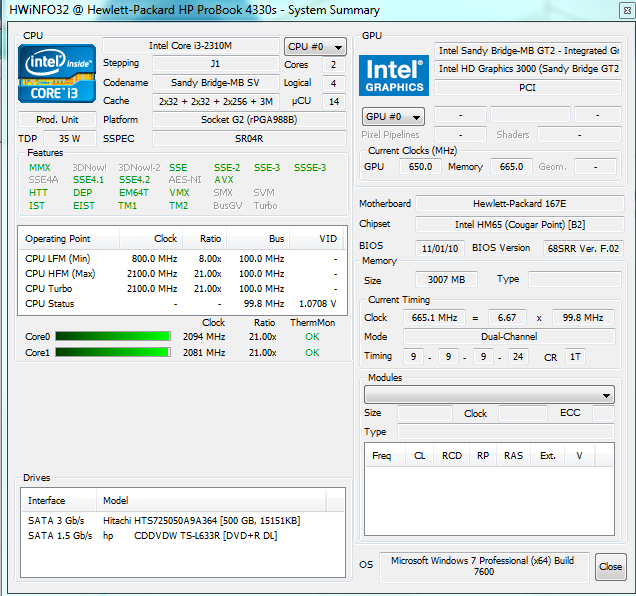Click the V column header in Modules table
This screenshot has width=636, height=596.
(579, 456)
